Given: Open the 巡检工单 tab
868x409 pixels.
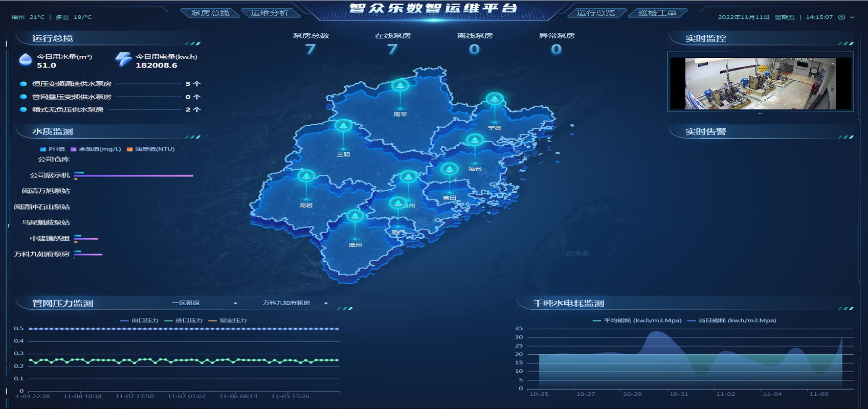Looking at the screenshot, I should (657, 13).
